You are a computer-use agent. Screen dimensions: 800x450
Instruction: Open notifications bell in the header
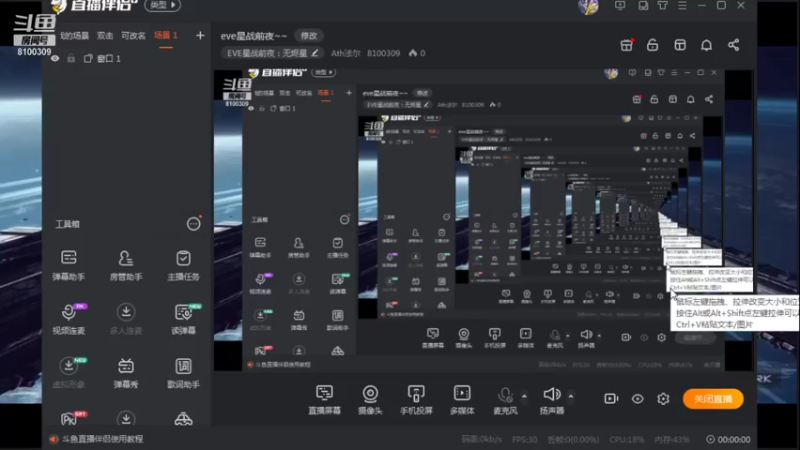pos(706,45)
